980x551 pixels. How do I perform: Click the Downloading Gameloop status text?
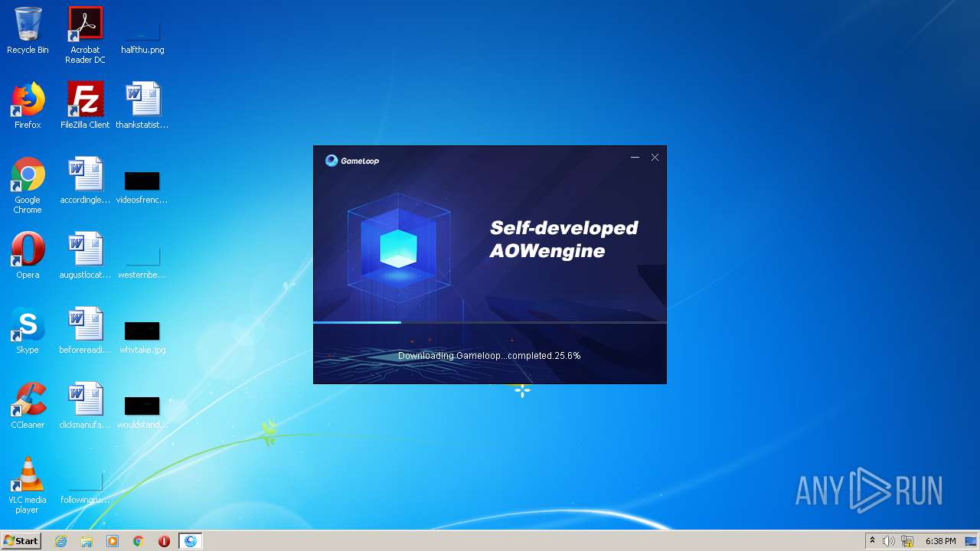click(x=489, y=356)
